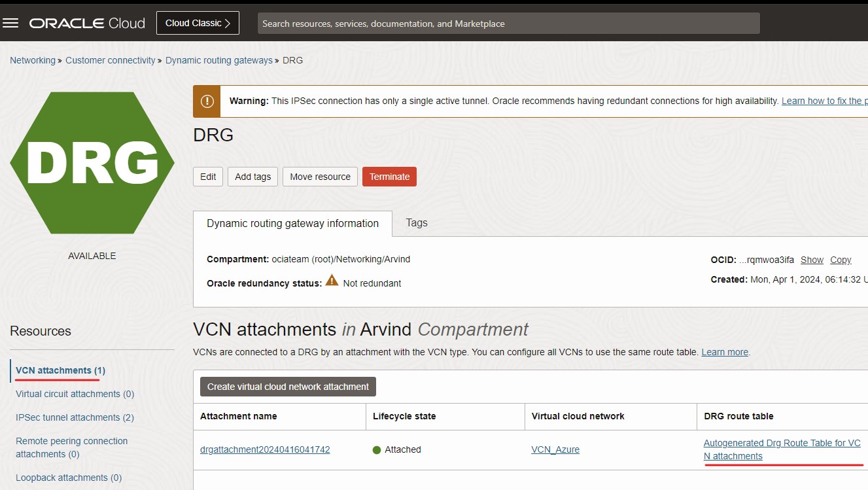
Task: Click the Move resource button
Action: tap(321, 177)
